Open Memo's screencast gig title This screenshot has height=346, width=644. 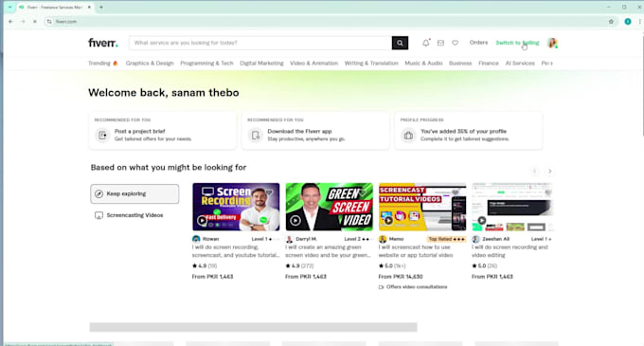pos(416,251)
